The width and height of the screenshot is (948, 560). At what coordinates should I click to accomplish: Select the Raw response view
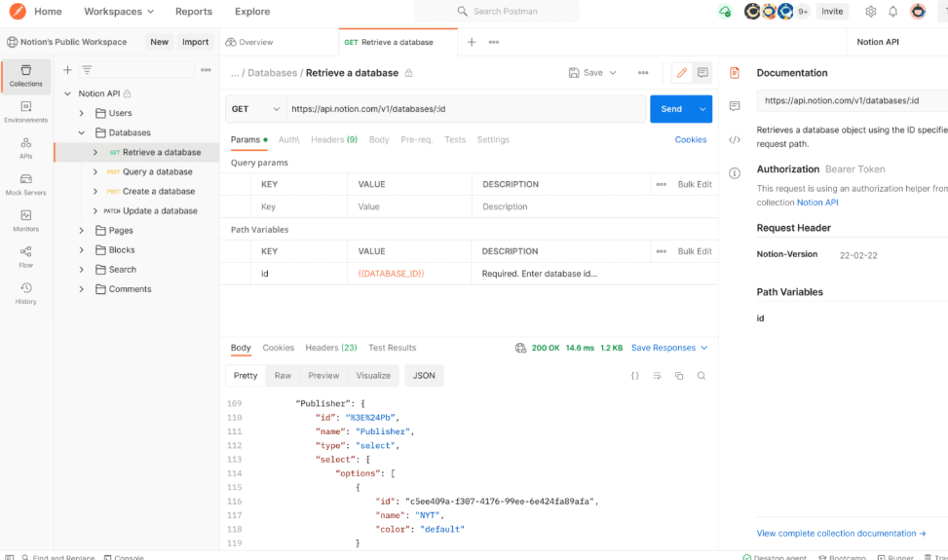[x=283, y=376]
